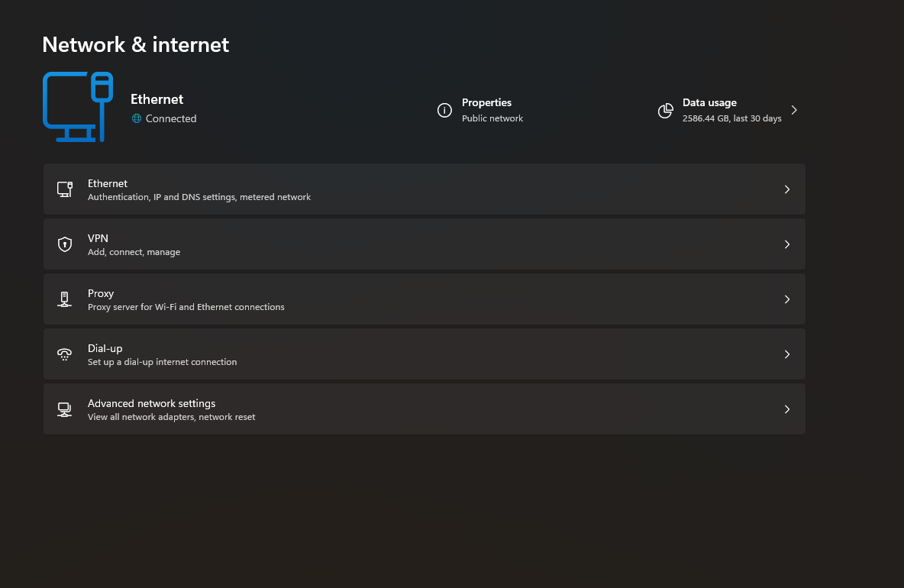Select the VPN Add, connect, manage entry
Screen dimensions: 904x588
click(x=425, y=244)
